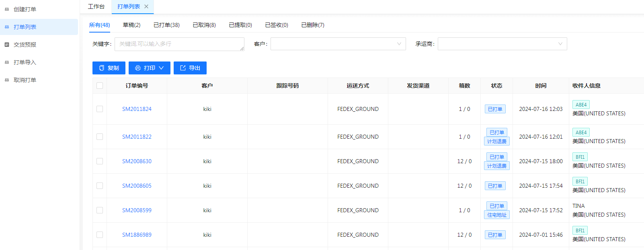Select the 已打单(38) filter tab

coord(166,25)
